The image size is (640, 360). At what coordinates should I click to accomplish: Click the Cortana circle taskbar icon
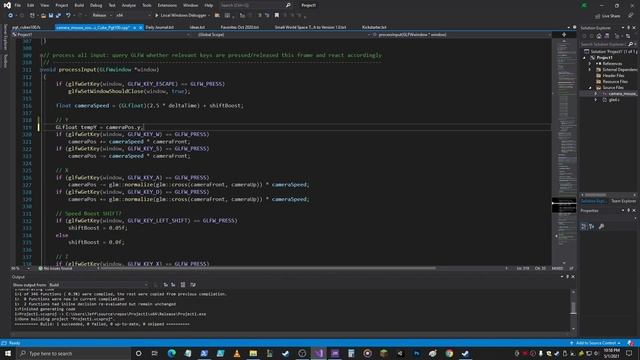[138, 353]
